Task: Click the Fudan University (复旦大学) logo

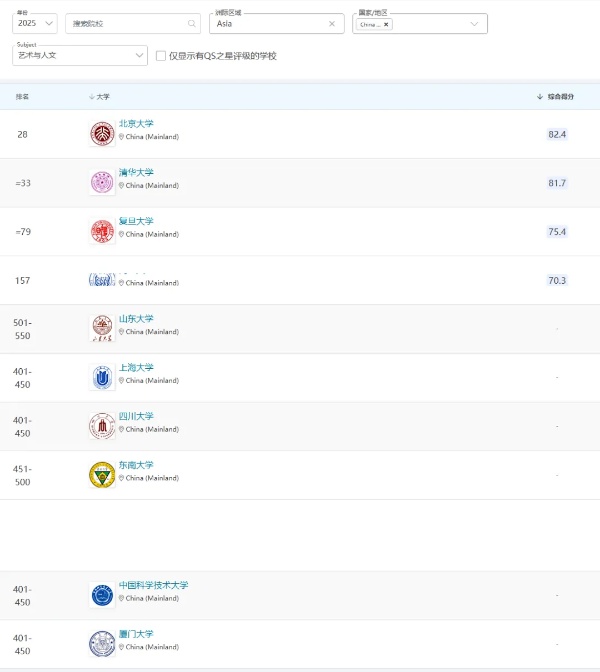Action: [x=102, y=231]
